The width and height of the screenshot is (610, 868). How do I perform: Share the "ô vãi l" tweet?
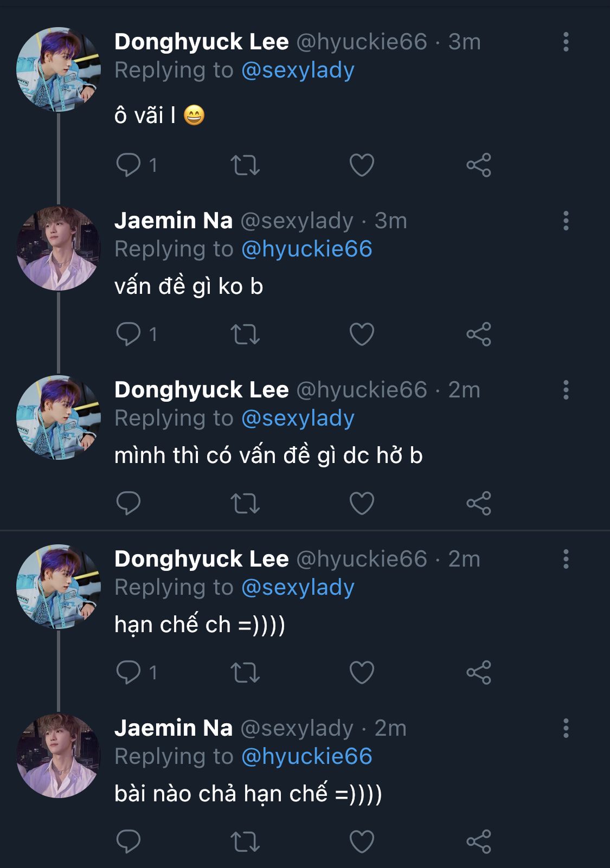coord(478,165)
